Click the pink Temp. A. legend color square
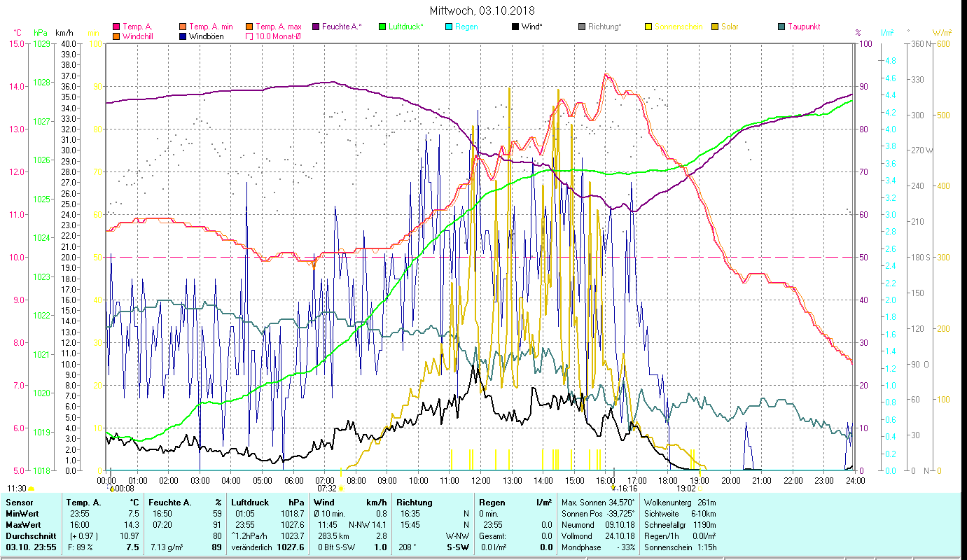 [x=116, y=27]
